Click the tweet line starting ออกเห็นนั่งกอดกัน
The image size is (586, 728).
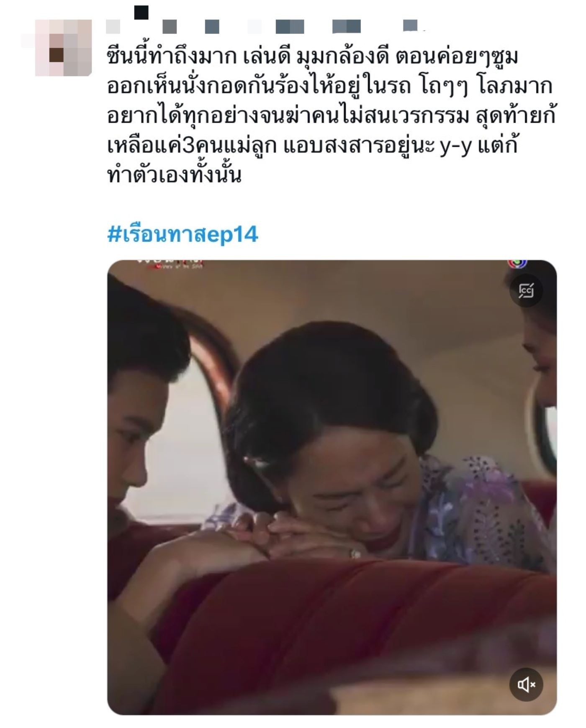(330, 87)
